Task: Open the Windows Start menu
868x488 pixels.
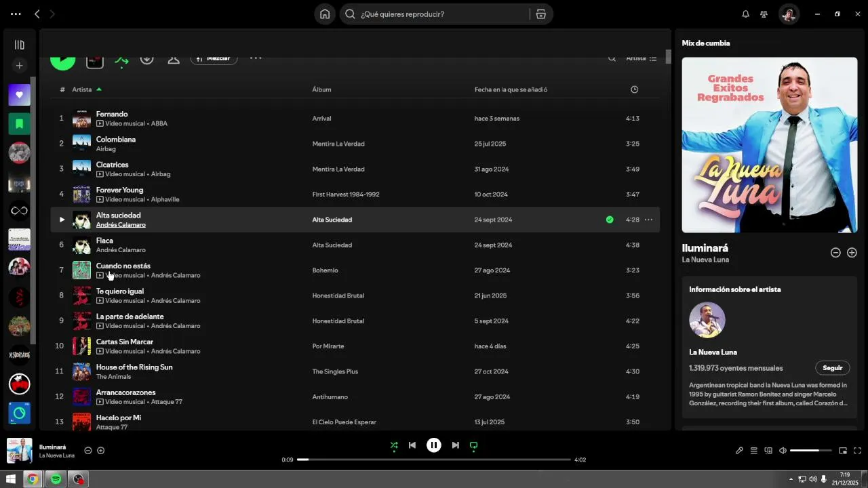Action: (10, 479)
